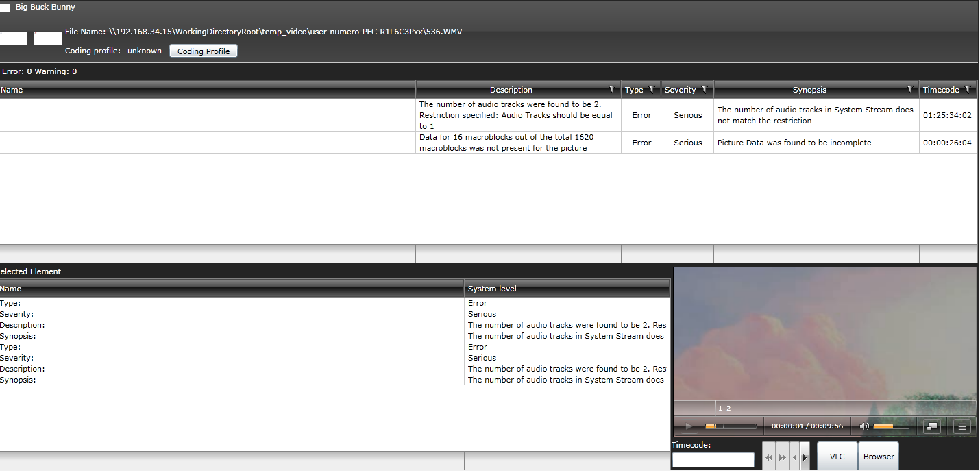
Task: Open the Type column filter
Action: coord(651,89)
